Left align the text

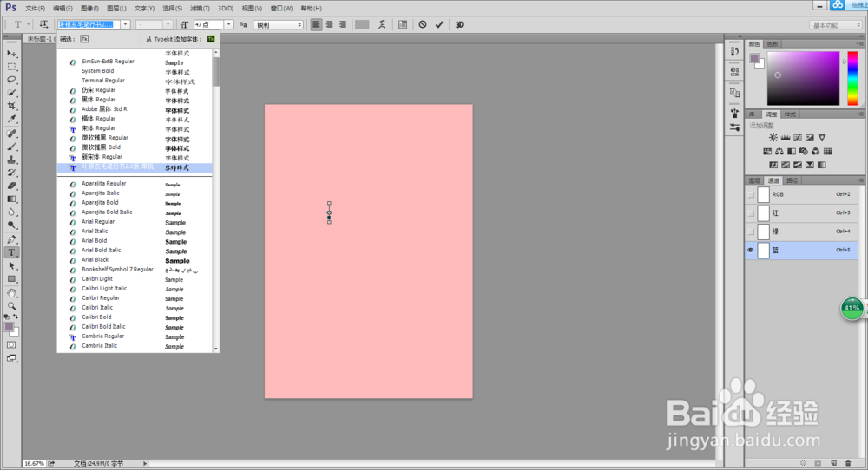click(316, 24)
